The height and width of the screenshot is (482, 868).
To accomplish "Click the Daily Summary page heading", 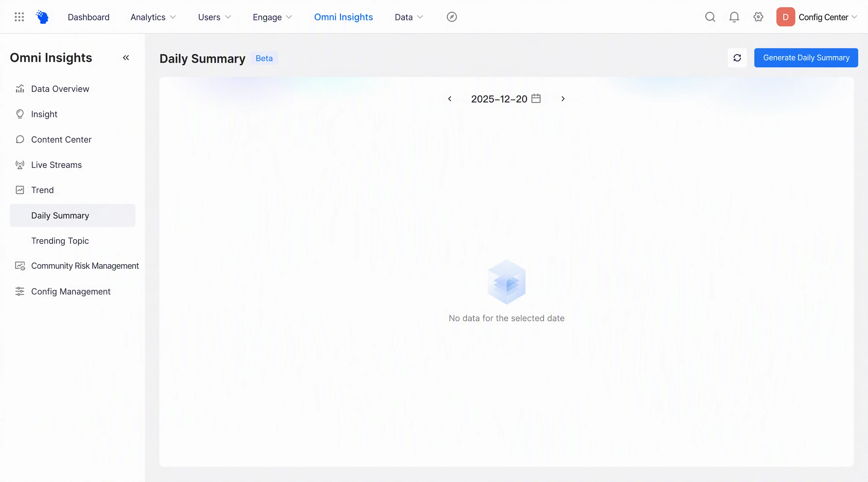I will pos(202,58).
